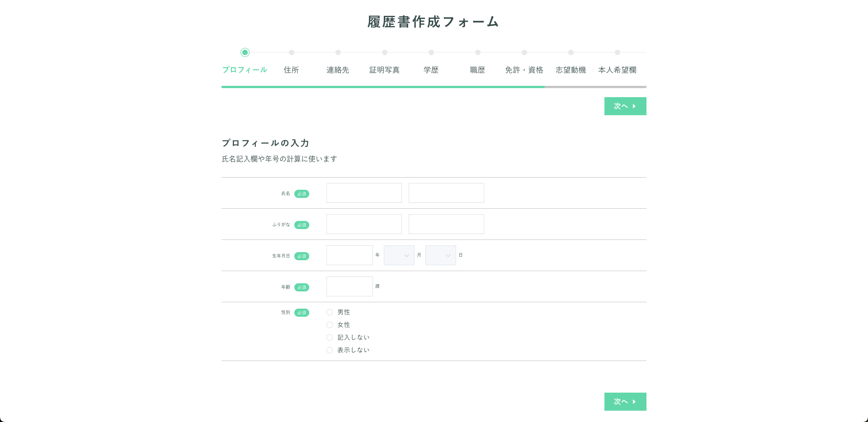Click the bottom 次へ button
The image size is (868, 422).
click(x=625, y=402)
